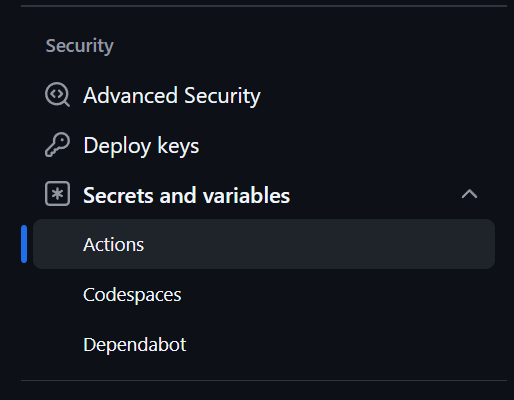Go to Codespaces secrets page
Viewport: 514px width, 400px height.
[x=132, y=295]
